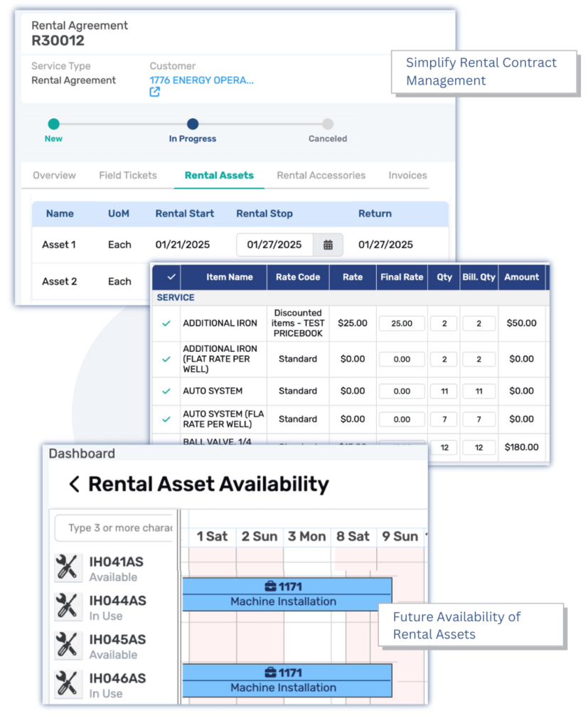Open the Invoices tab

[407, 176]
